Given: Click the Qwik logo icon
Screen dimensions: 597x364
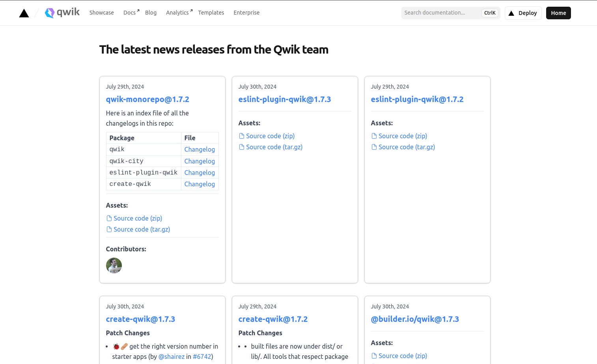Looking at the screenshot, I should (49, 13).
